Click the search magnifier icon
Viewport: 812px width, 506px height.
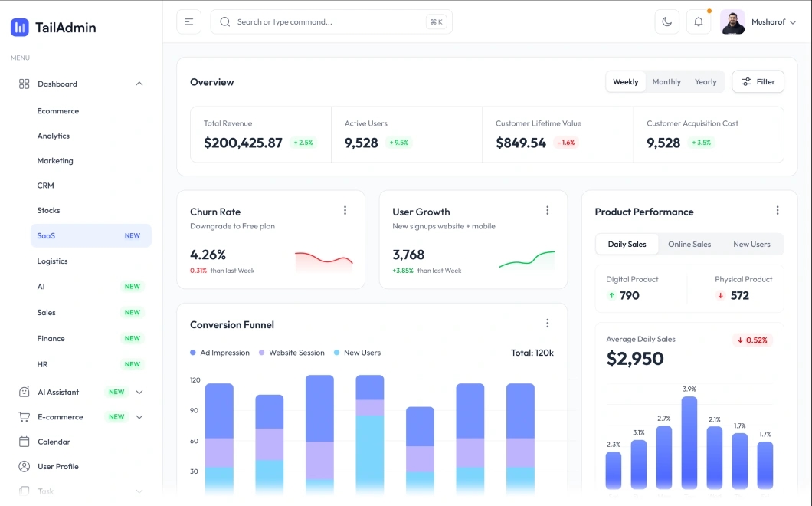pos(224,21)
